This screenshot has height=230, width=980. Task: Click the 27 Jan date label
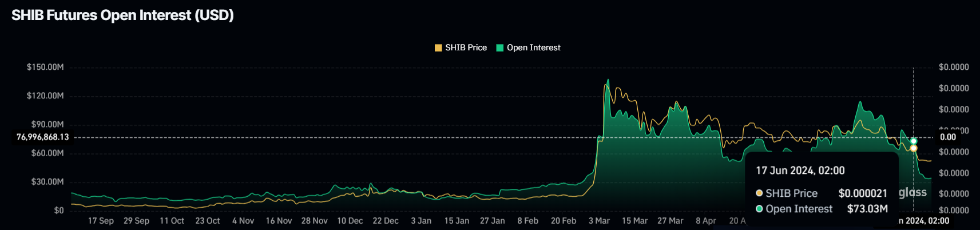(x=492, y=221)
